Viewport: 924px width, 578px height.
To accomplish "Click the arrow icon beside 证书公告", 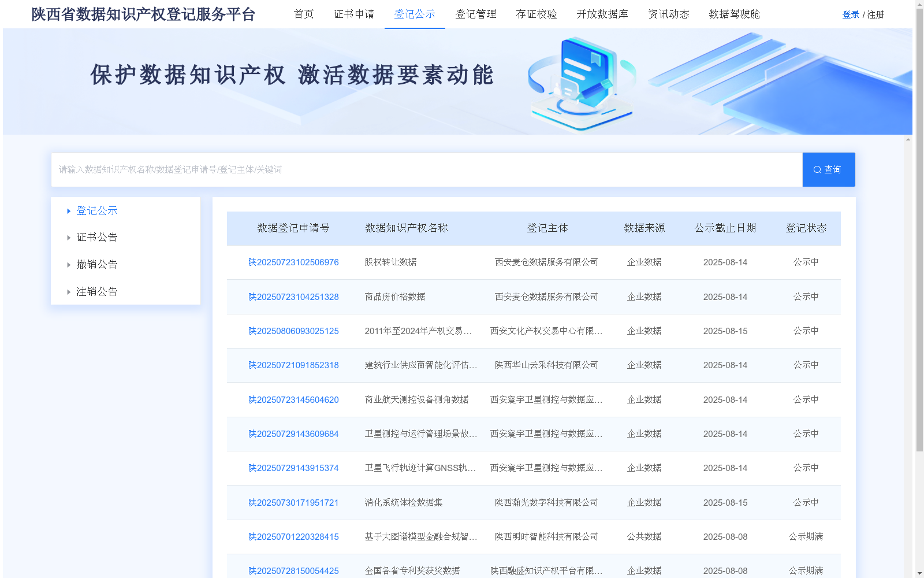I will (x=69, y=238).
